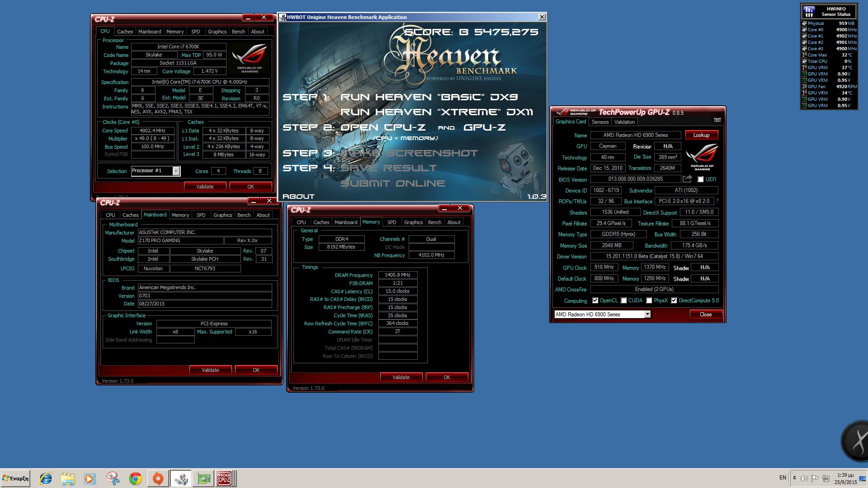Click OK in the Mainboard CPU-Z window
The height and width of the screenshot is (488, 868).
point(256,370)
